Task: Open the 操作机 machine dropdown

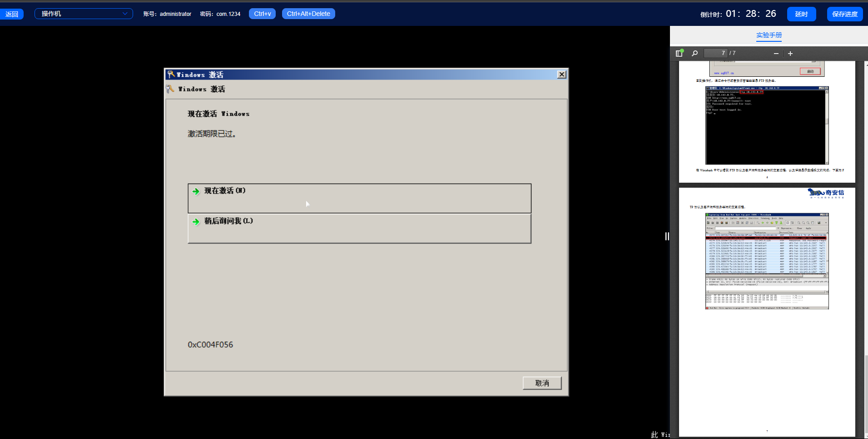Action: (x=84, y=14)
